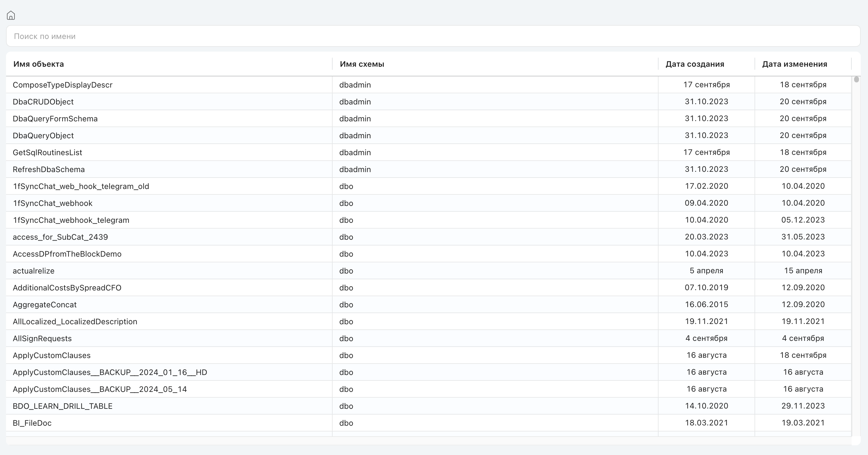The height and width of the screenshot is (455, 868).
Task: Select the 1fSyncChat_webhook object
Action: (x=53, y=203)
